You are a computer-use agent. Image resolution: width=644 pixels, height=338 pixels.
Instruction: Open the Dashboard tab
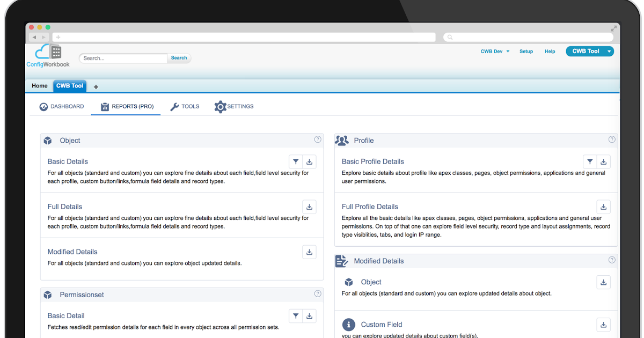[x=62, y=107]
